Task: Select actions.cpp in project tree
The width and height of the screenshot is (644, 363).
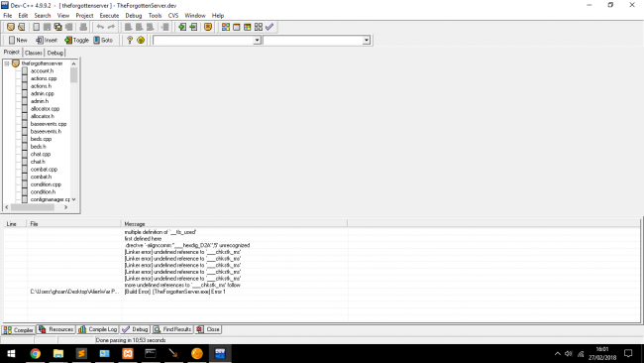Action: [44, 78]
